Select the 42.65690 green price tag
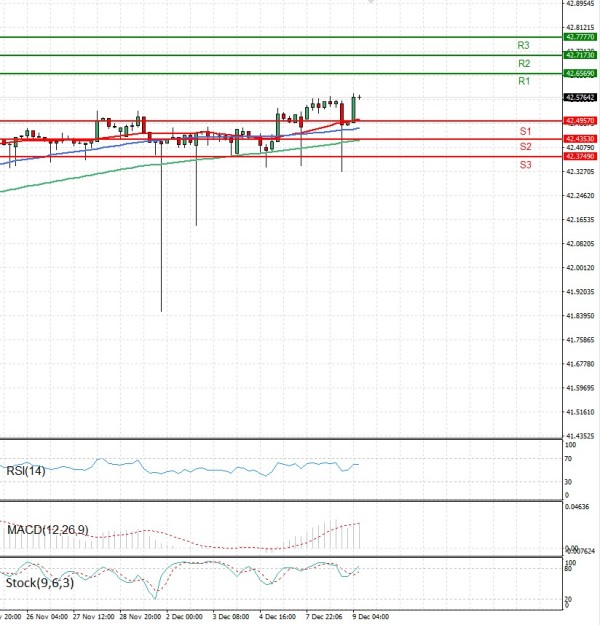This screenshot has height=625, width=600. point(581,74)
